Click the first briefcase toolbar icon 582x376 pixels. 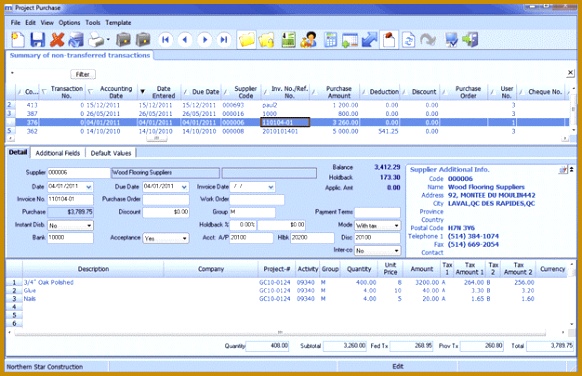[124, 40]
